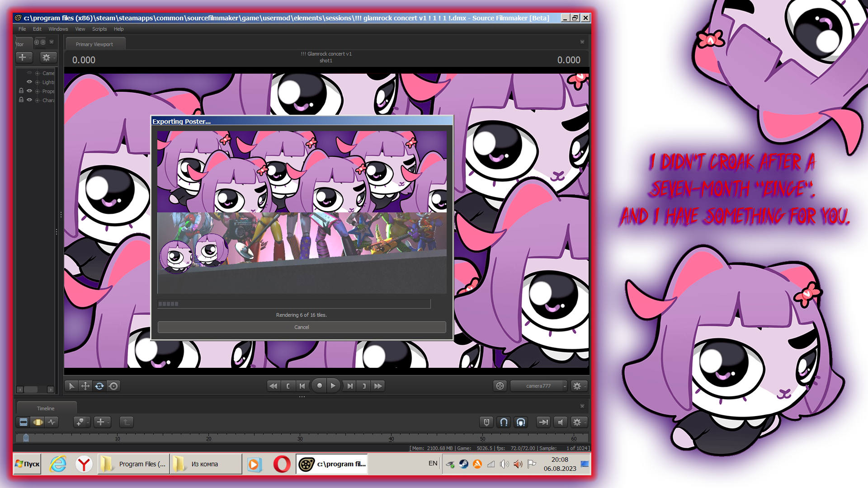The height and width of the screenshot is (488, 868).
Task: Open timeline settings gear dropdown
Action: (579, 422)
